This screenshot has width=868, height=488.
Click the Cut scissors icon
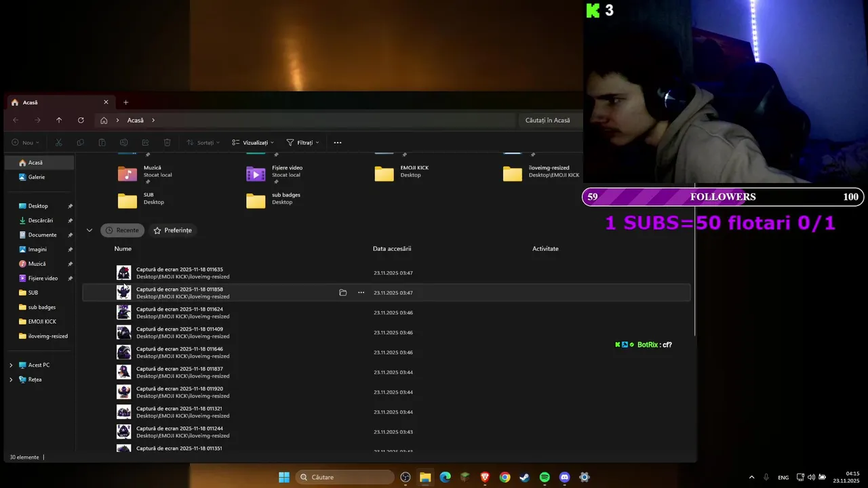point(59,142)
